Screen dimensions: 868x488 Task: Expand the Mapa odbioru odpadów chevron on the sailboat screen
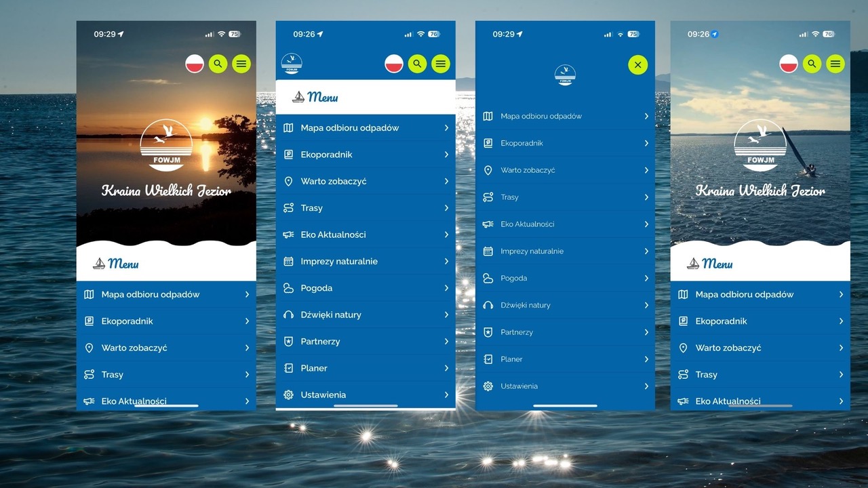pos(841,294)
